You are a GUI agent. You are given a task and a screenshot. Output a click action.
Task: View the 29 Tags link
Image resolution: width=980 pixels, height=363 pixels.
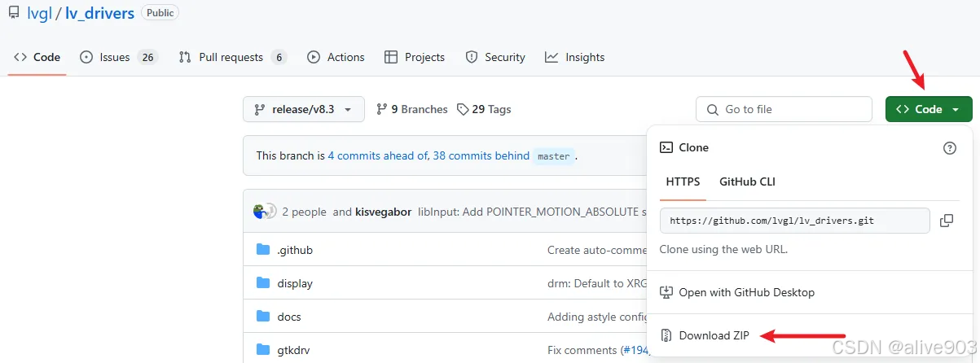[484, 109]
